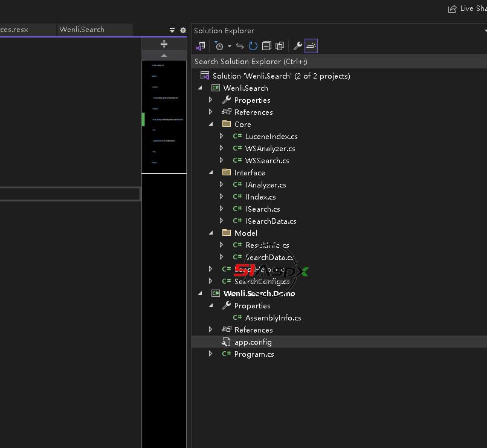Sync with Active Document
The image size is (487, 448).
[239, 47]
